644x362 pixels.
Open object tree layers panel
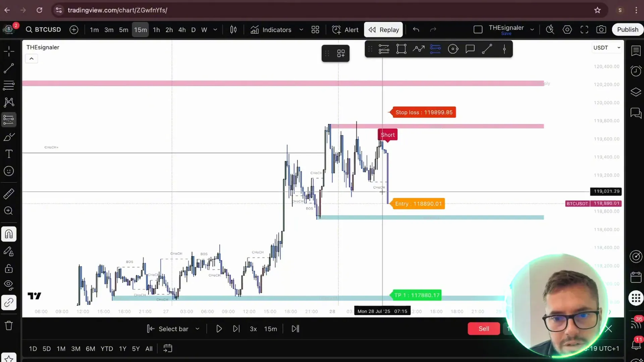[x=636, y=92]
